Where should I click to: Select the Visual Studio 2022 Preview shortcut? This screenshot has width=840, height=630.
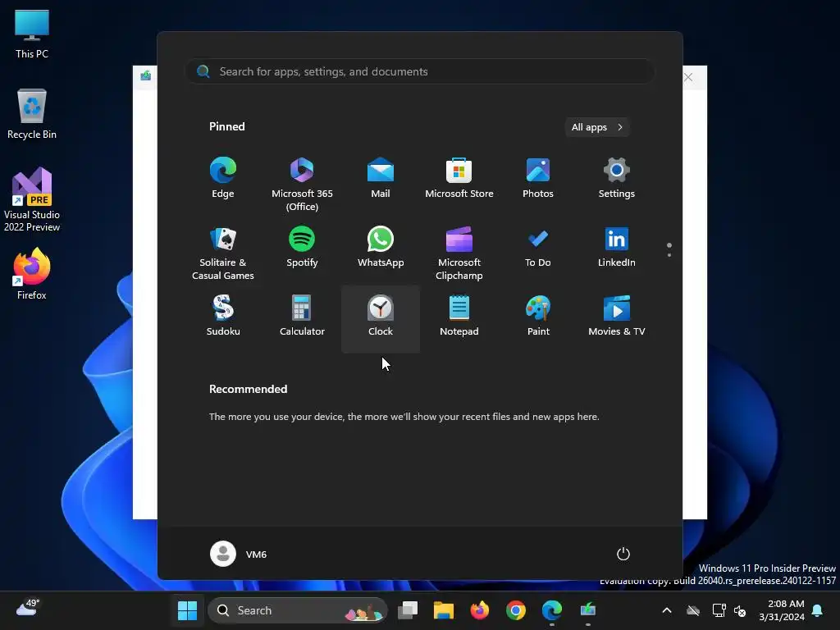click(x=32, y=200)
